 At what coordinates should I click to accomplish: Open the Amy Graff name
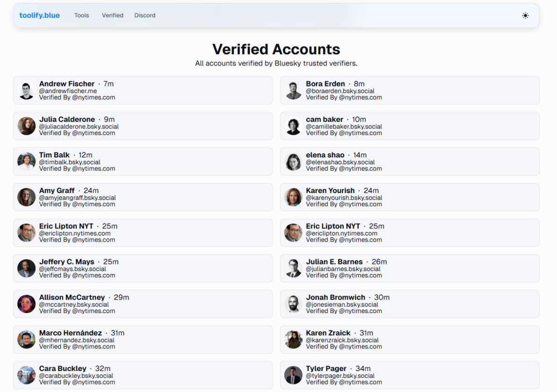tap(57, 191)
